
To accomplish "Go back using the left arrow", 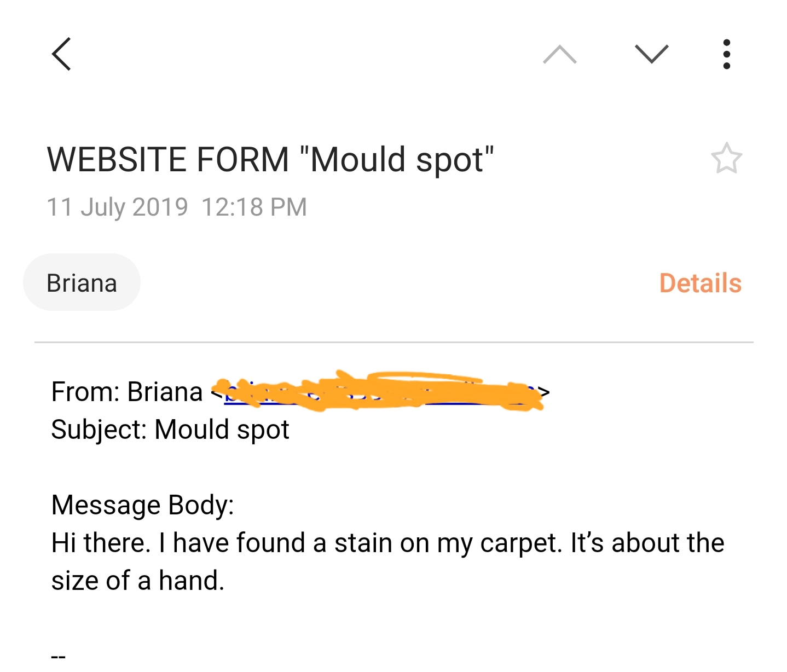I will point(61,54).
